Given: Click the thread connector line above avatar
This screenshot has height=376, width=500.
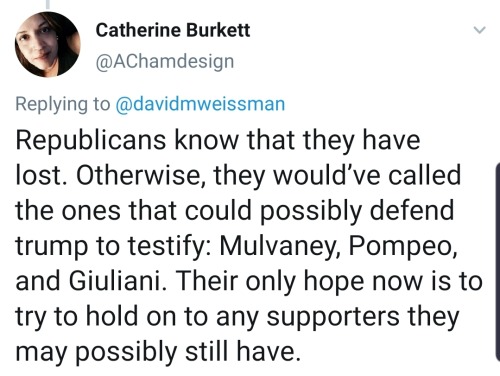Looking at the screenshot, I should pos(48,4).
